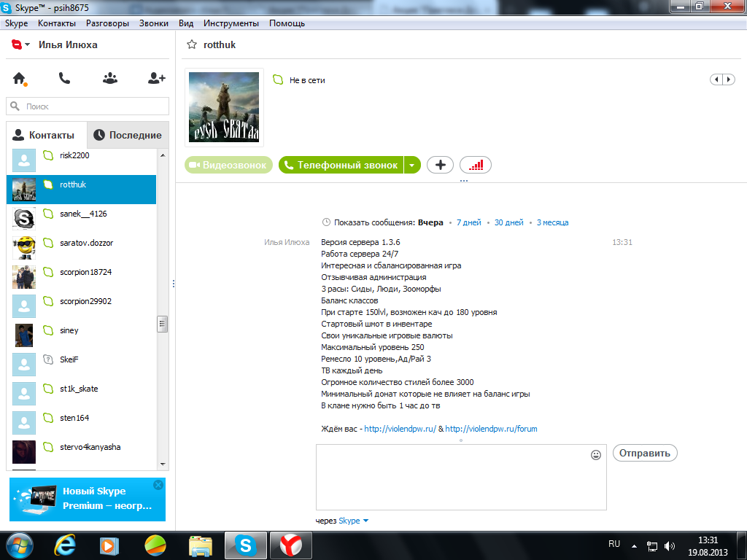
Task: Show messages from 30 дней
Action: point(508,222)
